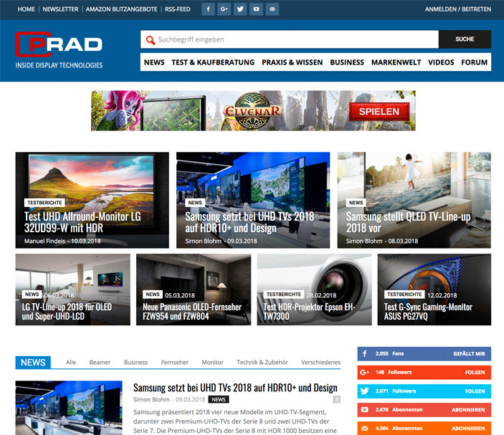Image resolution: width=504 pixels, height=435 pixels.
Task: Select the Monitor news filter tab
Action: pyautogui.click(x=213, y=363)
